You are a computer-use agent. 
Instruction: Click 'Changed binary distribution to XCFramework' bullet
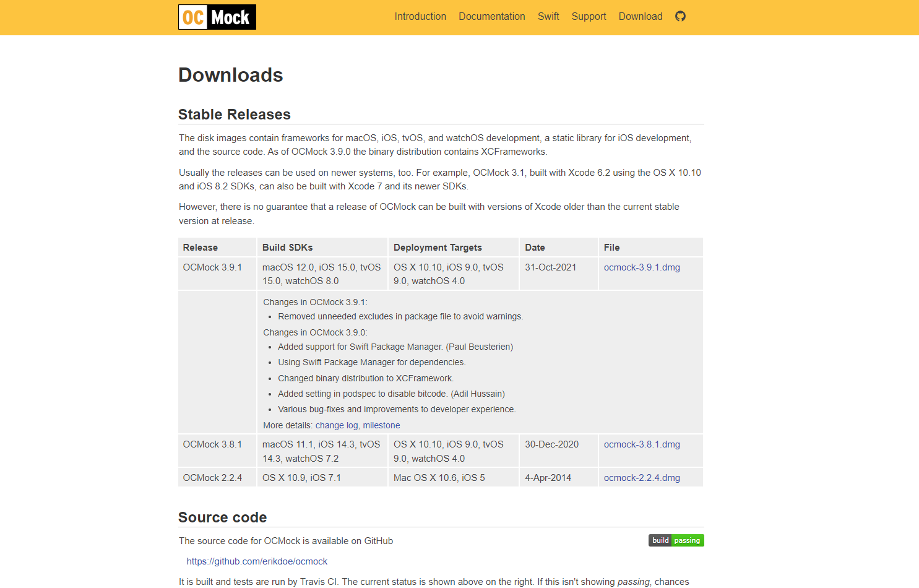pyautogui.click(x=366, y=378)
